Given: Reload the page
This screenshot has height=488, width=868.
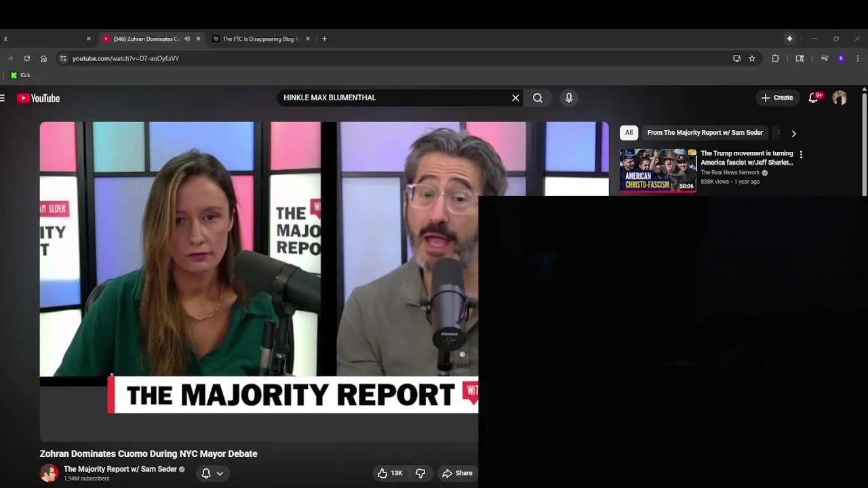Looking at the screenshot, I should click(x=26, y=58).
